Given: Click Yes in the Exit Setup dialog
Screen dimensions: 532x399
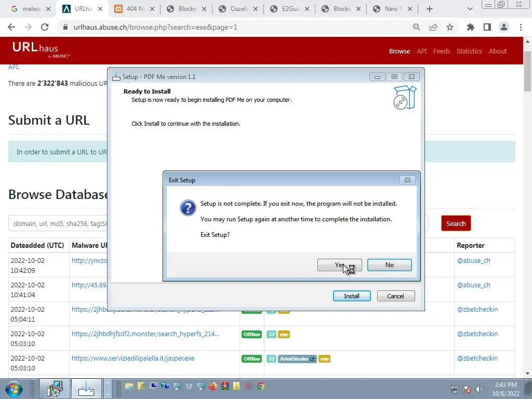Looking at the screenshot, I should [339, 265].
